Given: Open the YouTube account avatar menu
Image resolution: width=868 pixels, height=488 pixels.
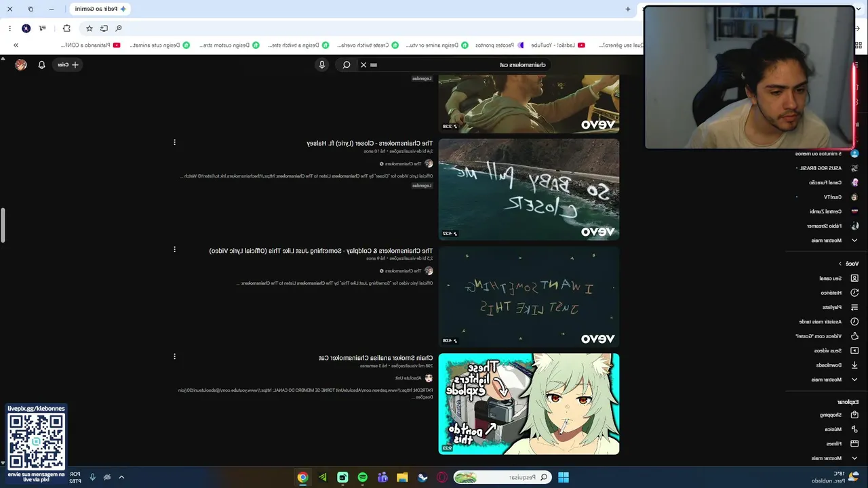Looking at the screenshot, I should (21, 64).
